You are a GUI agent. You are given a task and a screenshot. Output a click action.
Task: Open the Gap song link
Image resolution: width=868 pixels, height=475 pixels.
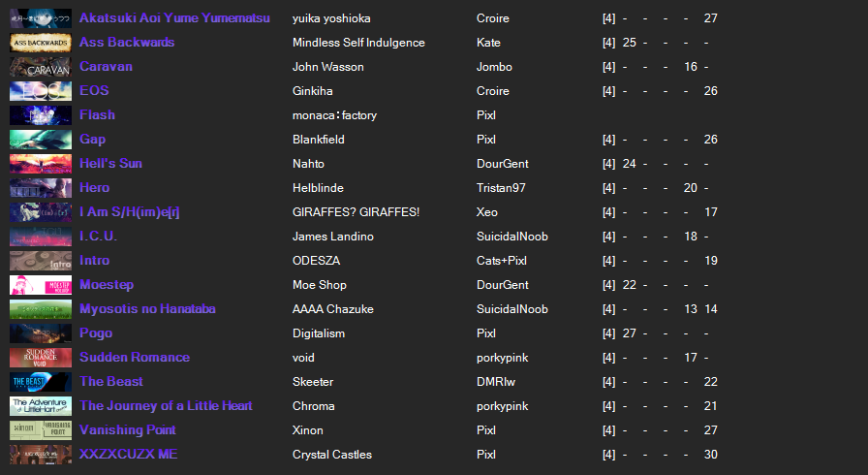pos(93,140)
